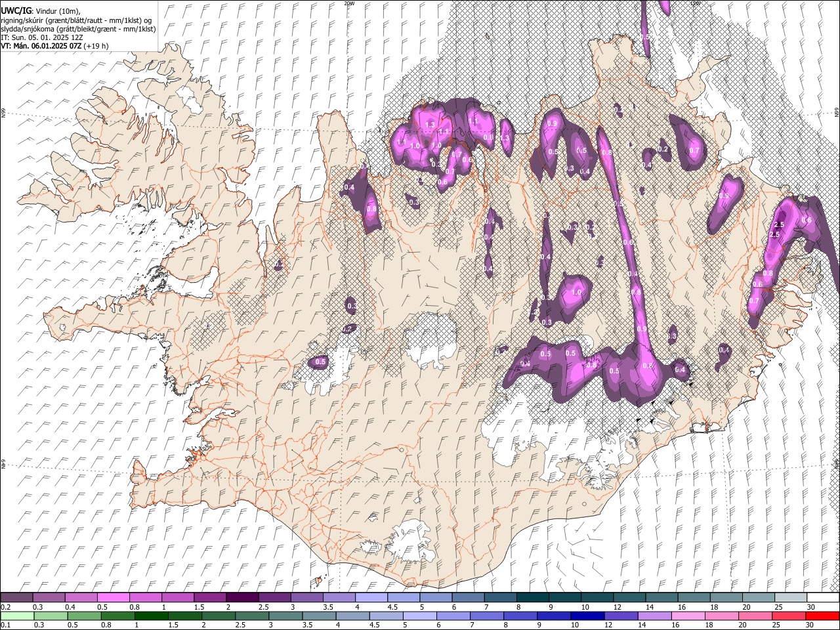Select the 20 rose pink swatch in lower legend
Viewport: 840px width, 630px height.
tap(755, 616)
